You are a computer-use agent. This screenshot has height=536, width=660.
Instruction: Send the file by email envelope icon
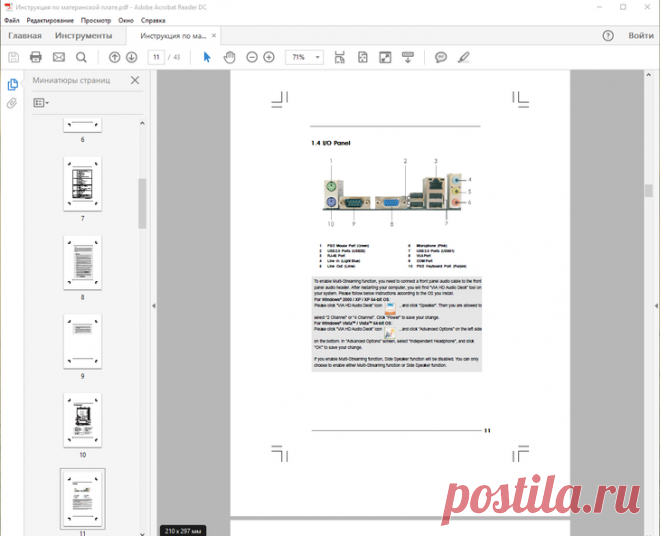58,57
